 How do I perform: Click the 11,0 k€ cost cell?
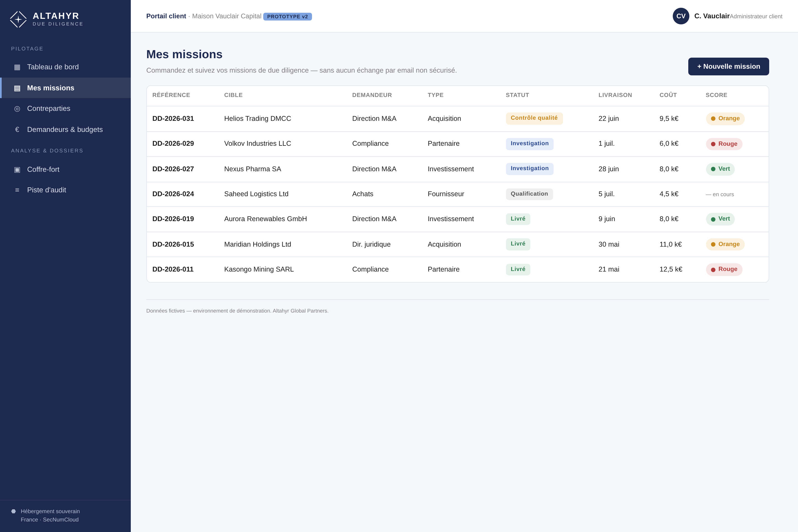(671, 244)
